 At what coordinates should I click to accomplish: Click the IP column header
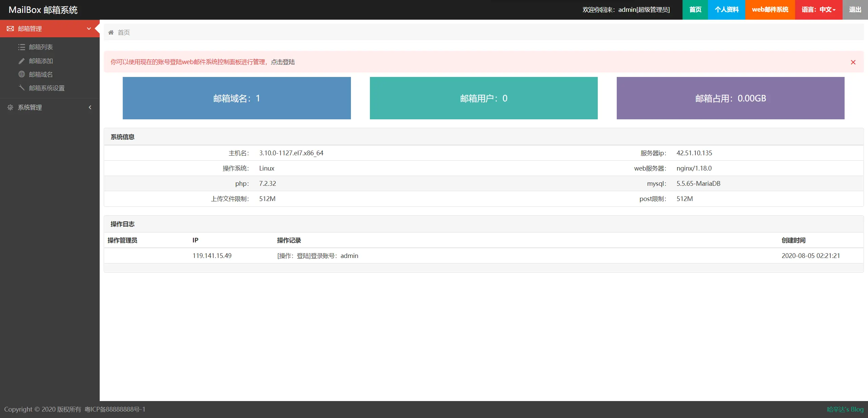[195, 240]
